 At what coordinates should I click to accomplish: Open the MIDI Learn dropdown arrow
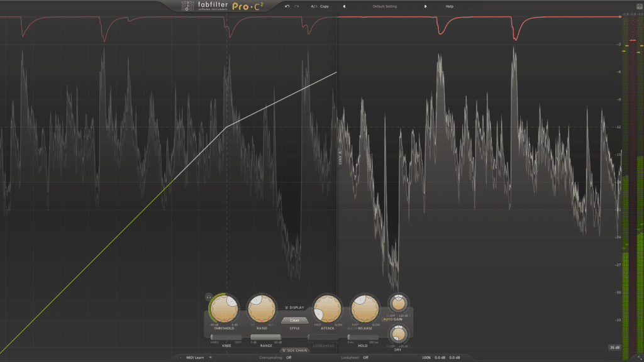(x=211, y=358)
